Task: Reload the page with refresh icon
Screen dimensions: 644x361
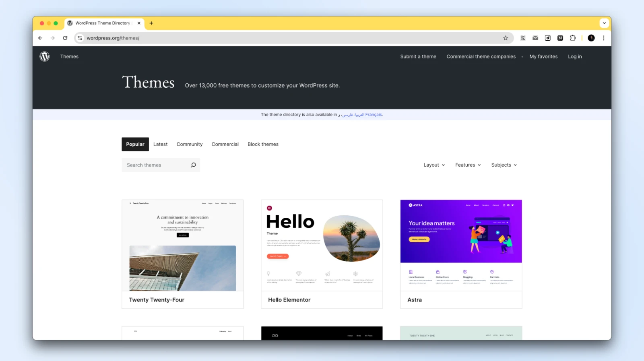Action: coord(65,38)
